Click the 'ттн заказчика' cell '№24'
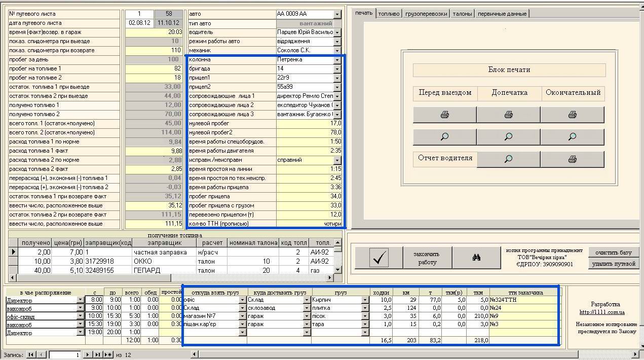Screen dimensions: 644x360 (524, 308)
